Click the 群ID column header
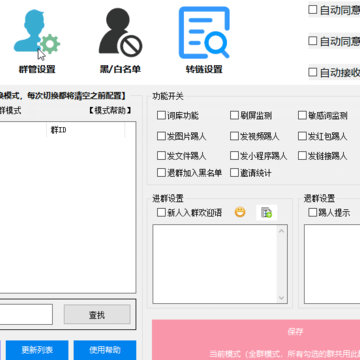360x360 pixels. [86, 130]
